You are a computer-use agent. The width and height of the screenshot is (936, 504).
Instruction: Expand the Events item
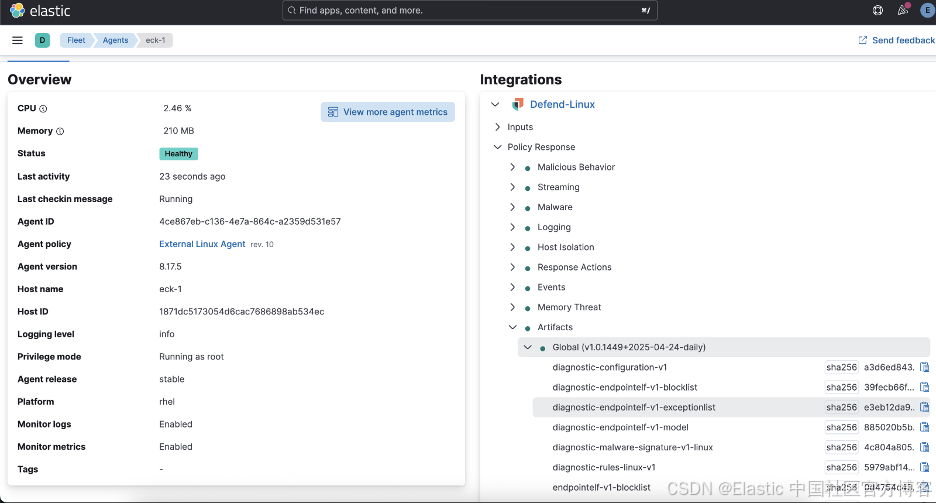[512, 287]
